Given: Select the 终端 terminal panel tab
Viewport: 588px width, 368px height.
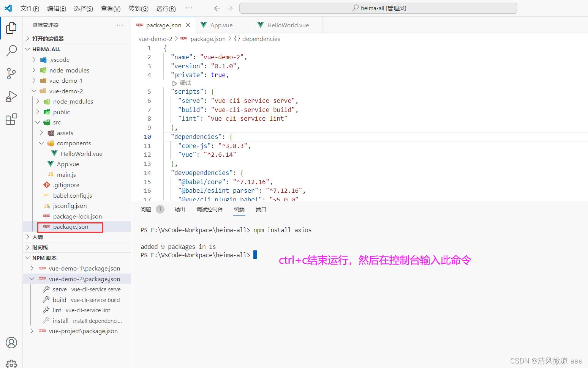Looking at the screenshot, I should pos(239,209).
